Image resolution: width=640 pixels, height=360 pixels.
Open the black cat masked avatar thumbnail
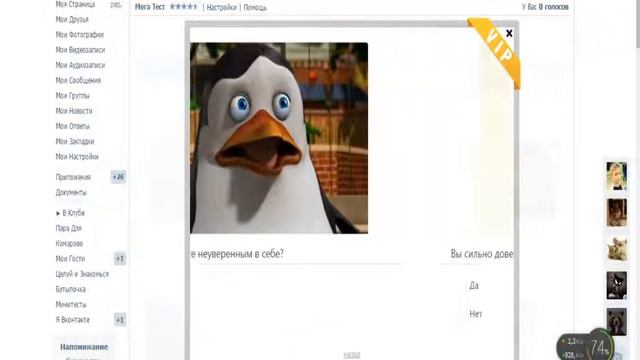coord(616,285)
